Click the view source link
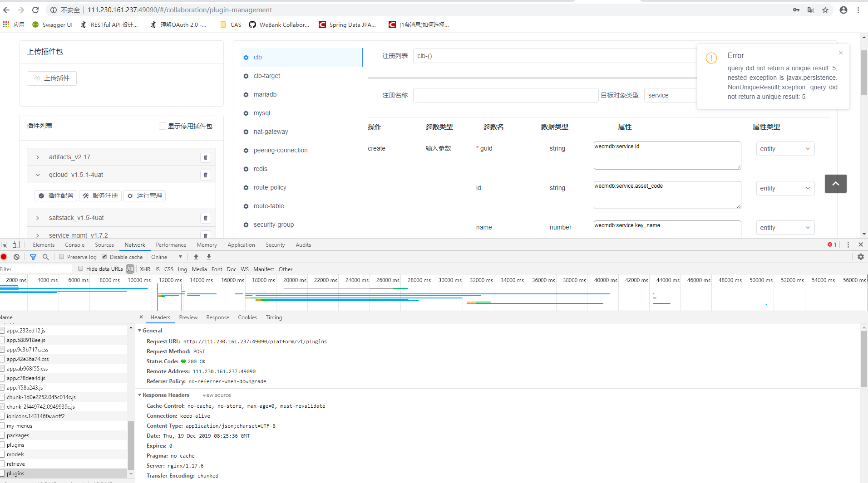 (217, 395)
